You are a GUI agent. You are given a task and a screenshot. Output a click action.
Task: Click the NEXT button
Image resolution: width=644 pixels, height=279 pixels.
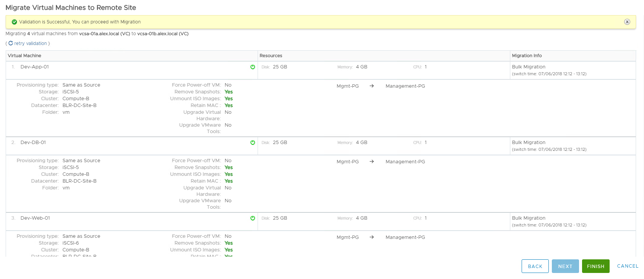(565, 266)
